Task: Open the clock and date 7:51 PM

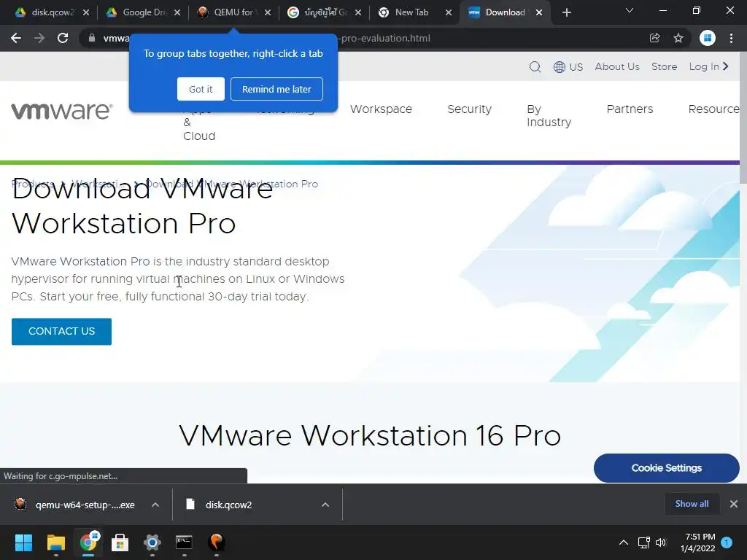Action: pyautogui.click(x=698, y=542)
